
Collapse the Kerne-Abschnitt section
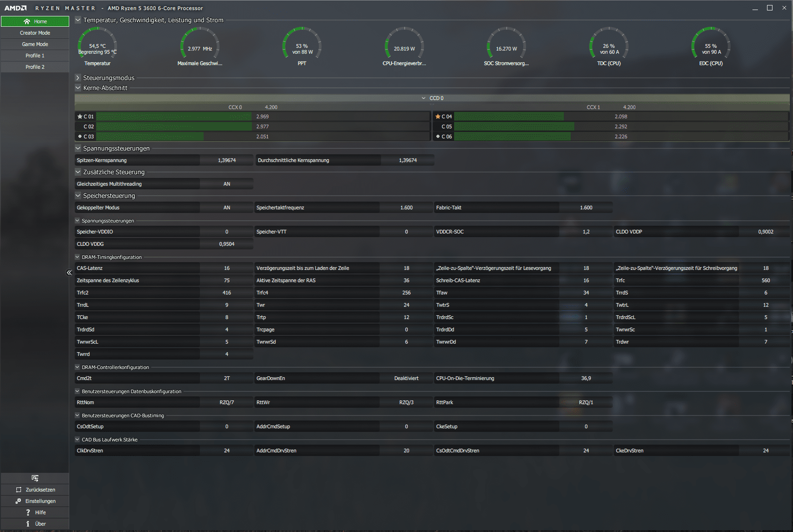(x=78, y=88)
